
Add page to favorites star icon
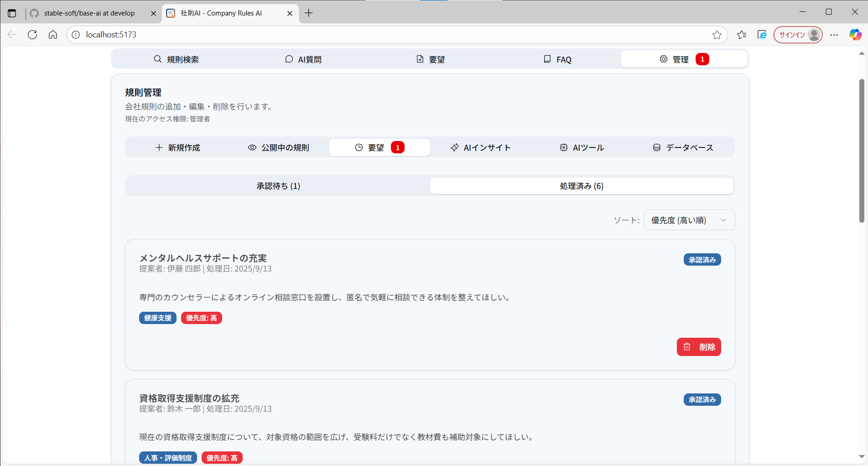(717, 35)
